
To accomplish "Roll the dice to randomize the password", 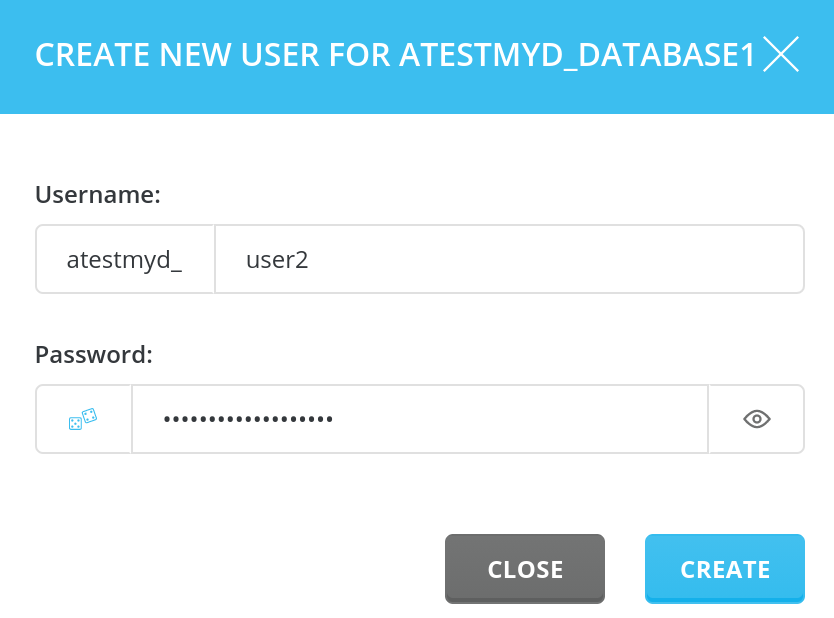I will coord(83,419).
